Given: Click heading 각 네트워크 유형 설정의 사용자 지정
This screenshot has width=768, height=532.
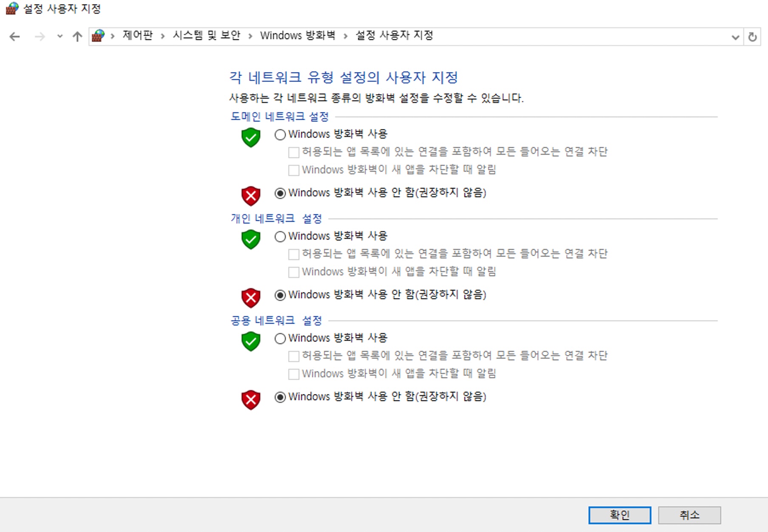Looking at the screenshot, I should coord(344,77).
